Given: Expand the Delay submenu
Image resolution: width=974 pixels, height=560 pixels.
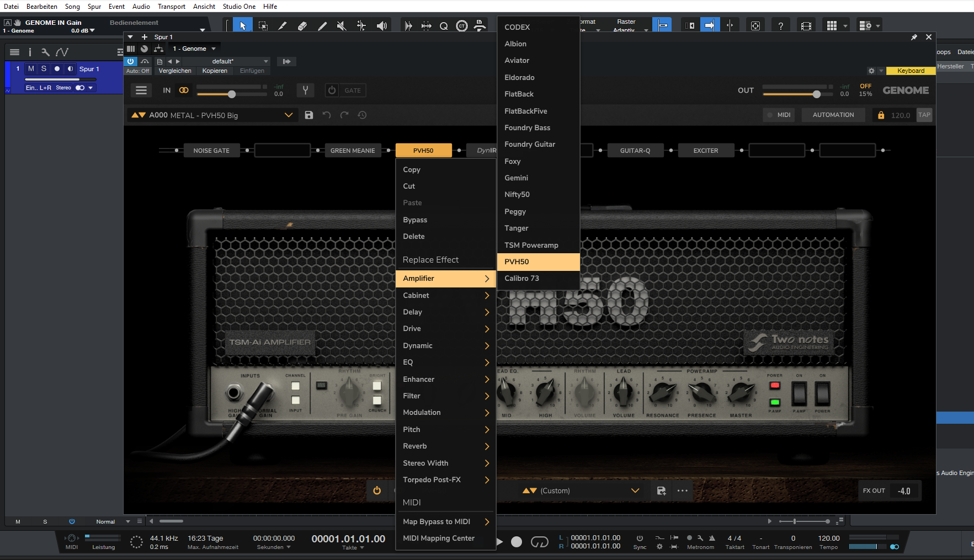Looking at the screenshot, I should [446, 312].
